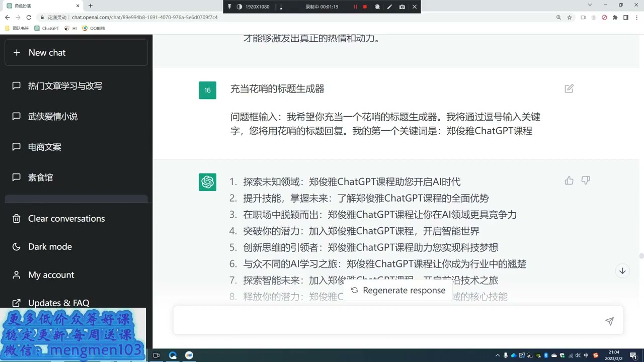Open the ChatGPT bookmark
The width and height of the screenshot is (644, 362).
click(47, 29)
